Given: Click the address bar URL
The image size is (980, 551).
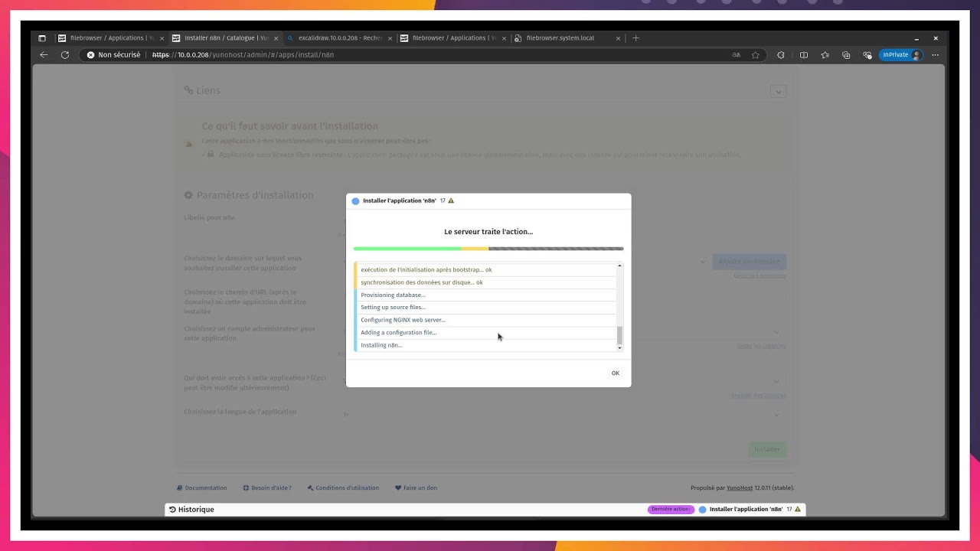Looking at the screenshot, I should [x=243, y=55].
